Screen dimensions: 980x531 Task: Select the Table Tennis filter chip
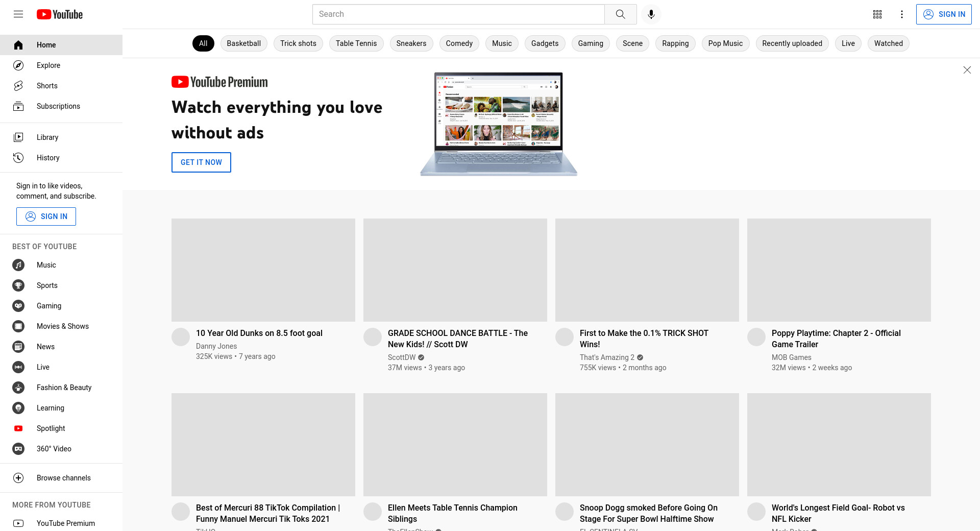coord(356,43)
